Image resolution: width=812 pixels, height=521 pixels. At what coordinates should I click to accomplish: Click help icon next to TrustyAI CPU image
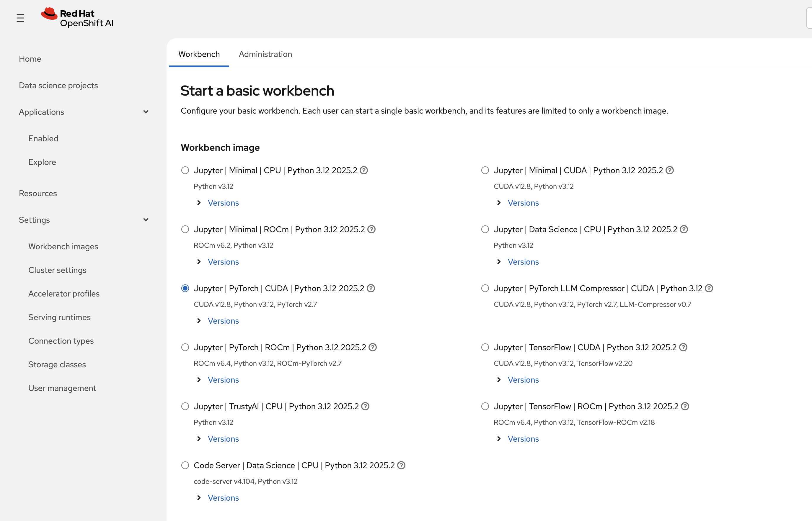click(365, 406)
